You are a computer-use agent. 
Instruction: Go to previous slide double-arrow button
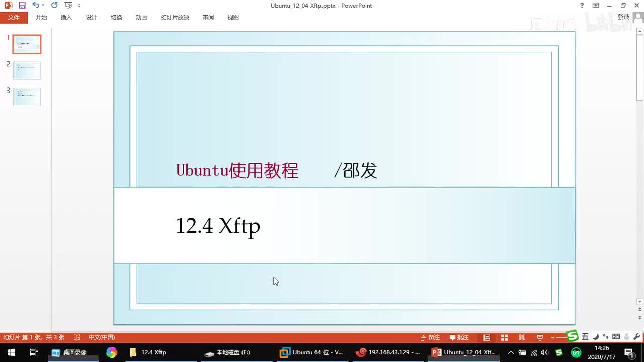click(640, 310)
